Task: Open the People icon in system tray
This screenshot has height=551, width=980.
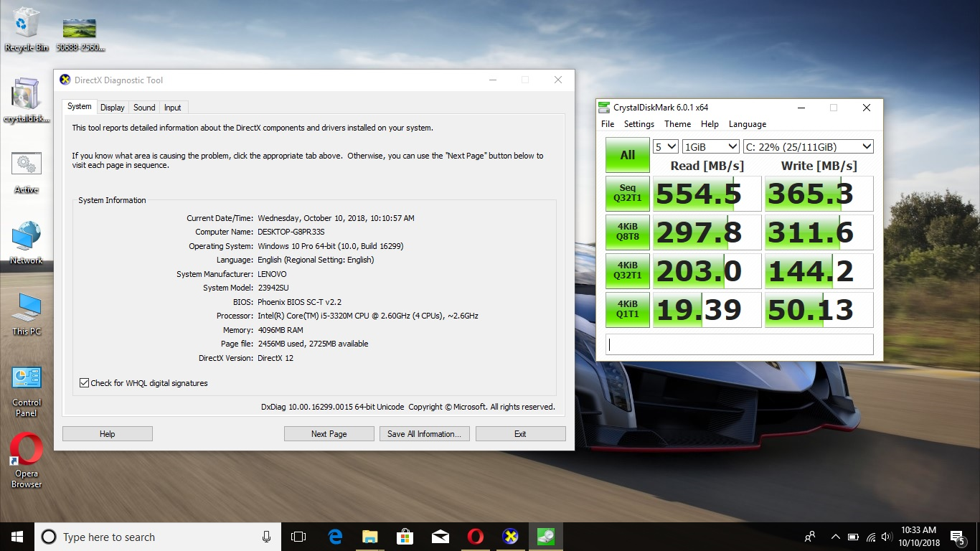Action: tap(810, 537)
